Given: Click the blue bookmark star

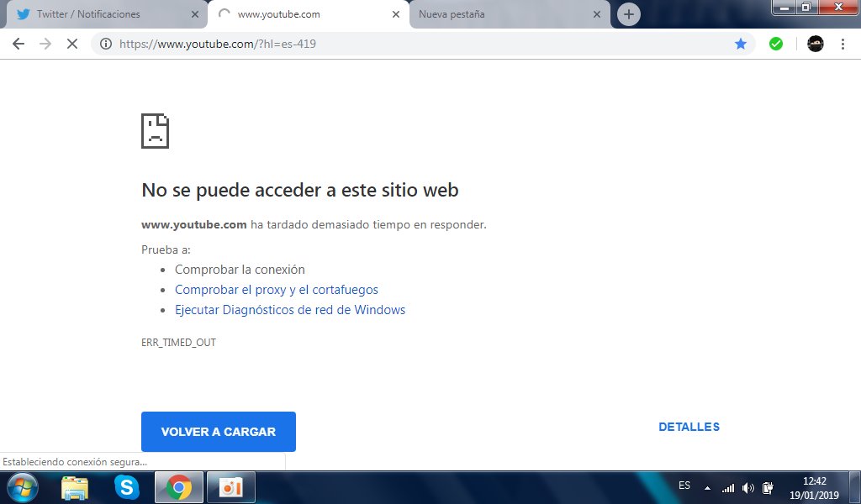Looking at the screenshot, I should tap(740, 44).
